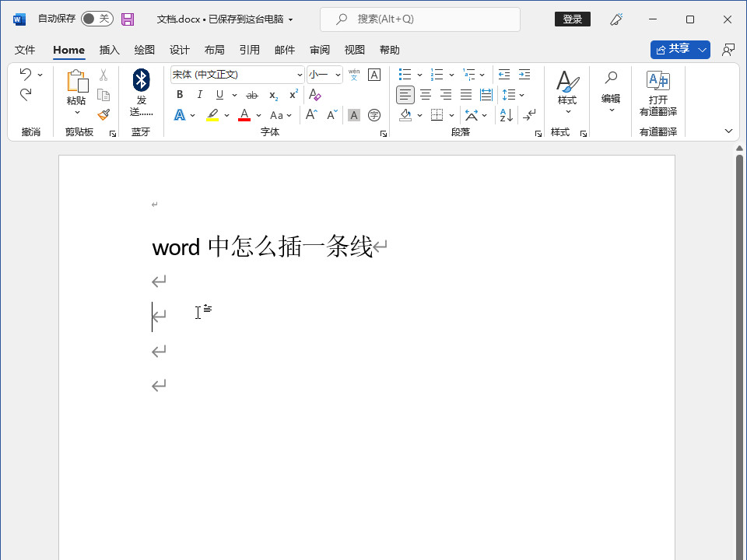747x560 pixels.
Task: Click the Bluetooth send icon
Action: 141,80
